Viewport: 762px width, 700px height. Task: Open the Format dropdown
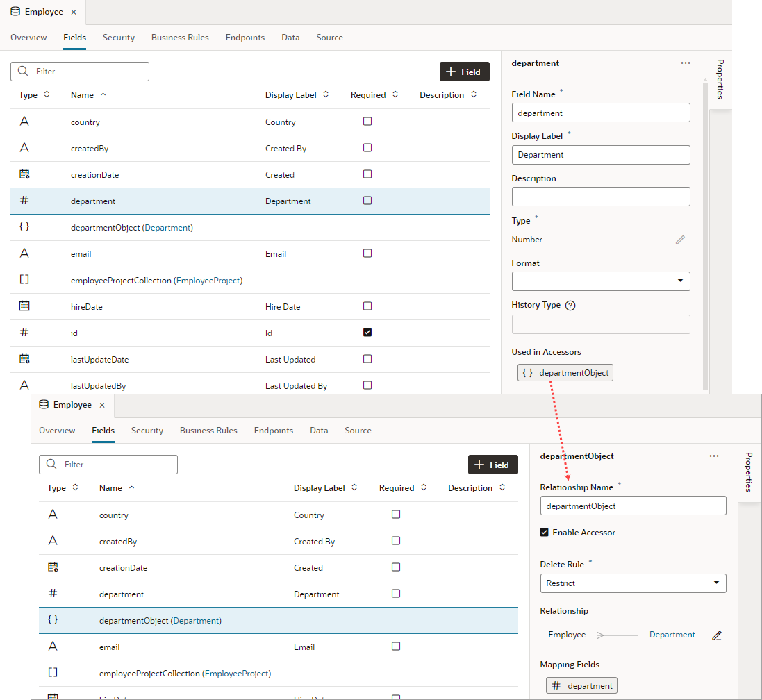click(601, 281)
